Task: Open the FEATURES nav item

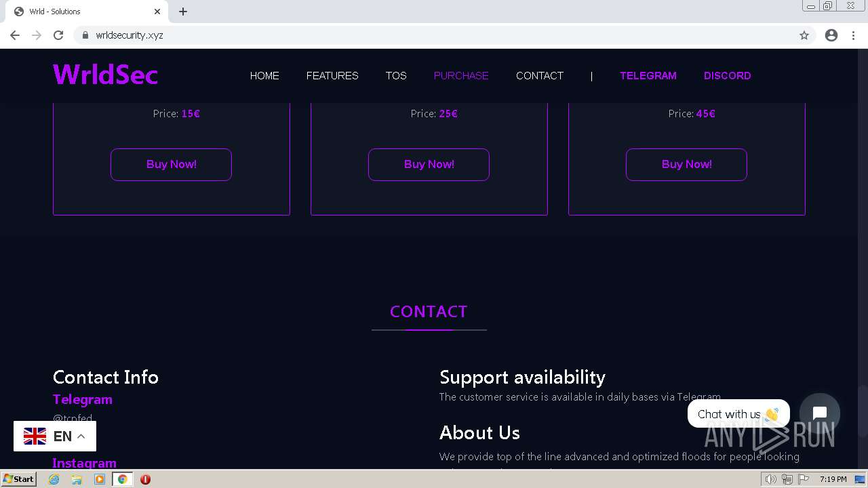Action: pyautogui.click(x=332, y=76)
